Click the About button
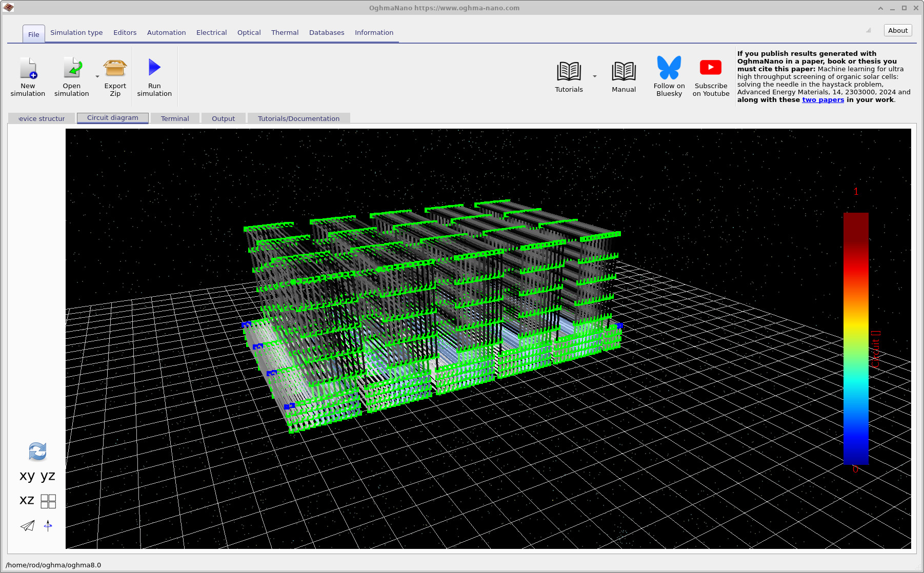924x573 pixels. tap(897, 30)
